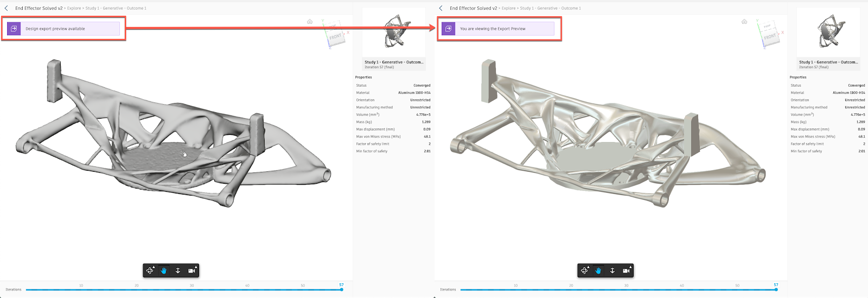Go back using left panel's back arrow
Viewport: 868px width, 298px height.
[x=6, y=8]
